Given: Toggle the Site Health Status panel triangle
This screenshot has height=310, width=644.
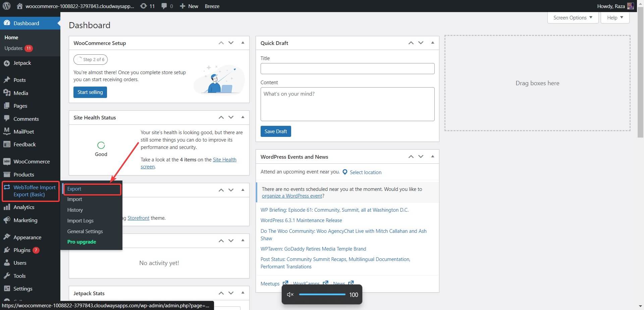Looking at the screenshot, I should pos(243,117).
